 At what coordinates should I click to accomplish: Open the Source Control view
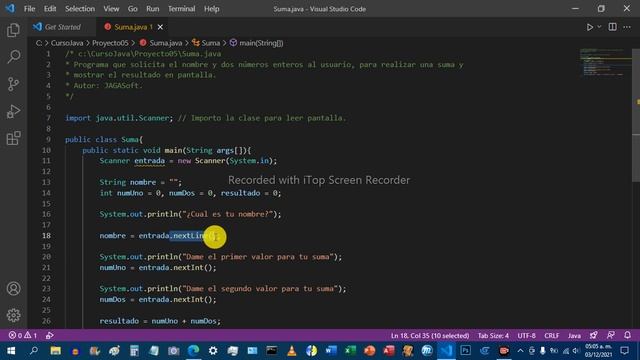coord(13,84)
